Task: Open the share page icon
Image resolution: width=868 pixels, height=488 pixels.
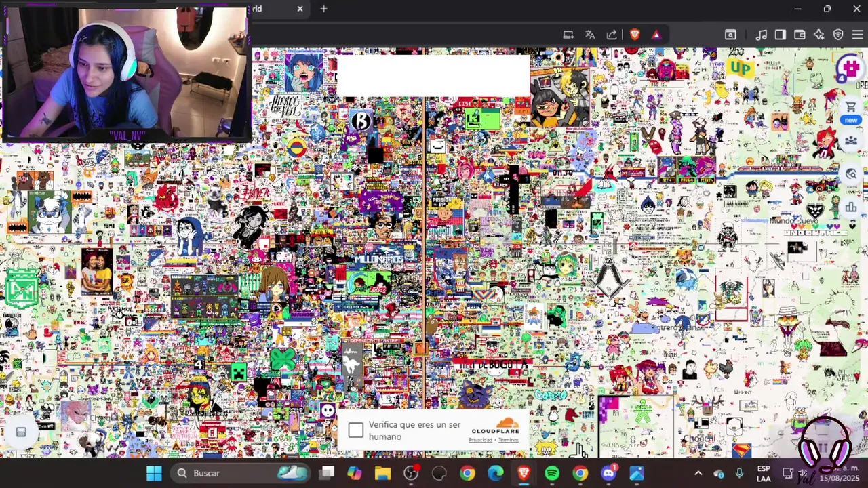Action: tap(612, 35)
